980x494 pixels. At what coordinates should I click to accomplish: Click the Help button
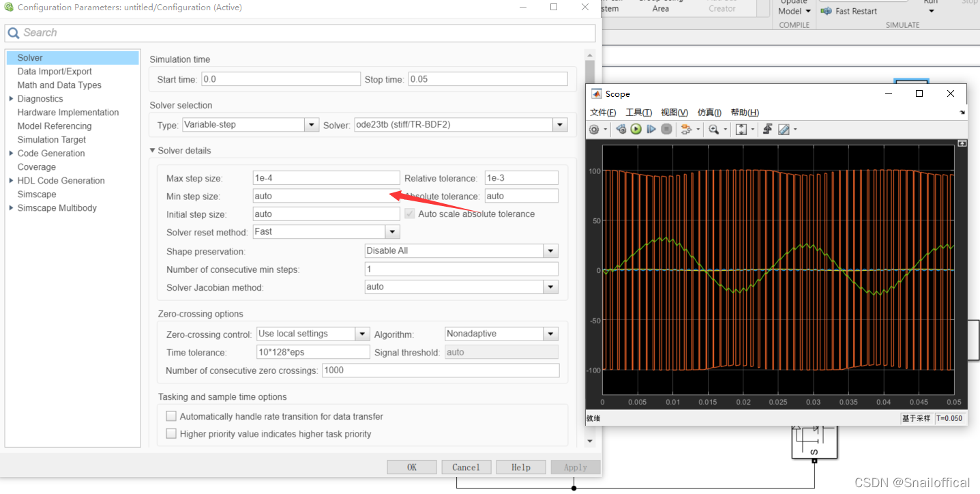[521, 467]
